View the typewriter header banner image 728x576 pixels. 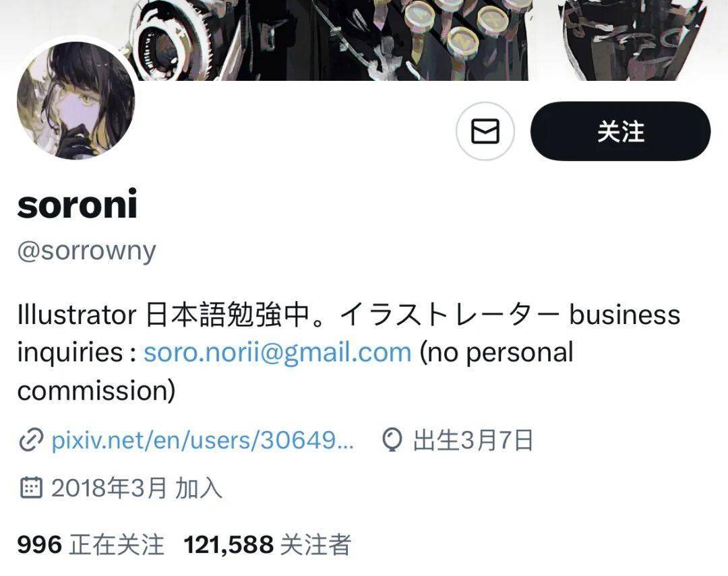point(364,40)
